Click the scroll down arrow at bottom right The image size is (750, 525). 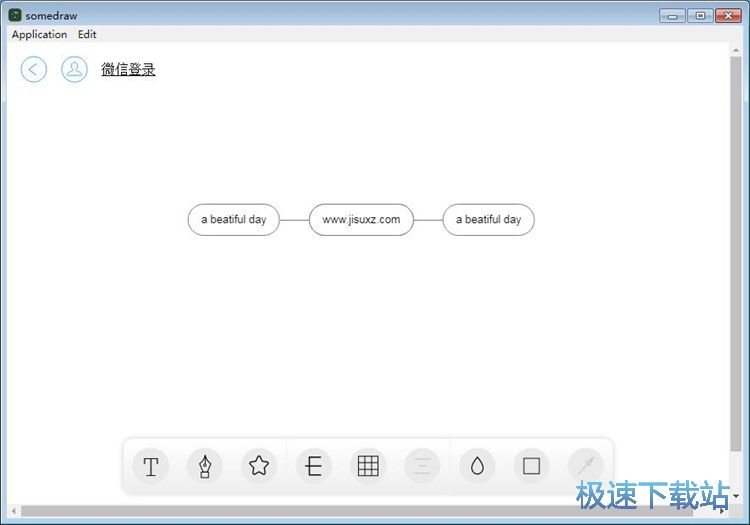pyautogui.click(x=736, y=497)
